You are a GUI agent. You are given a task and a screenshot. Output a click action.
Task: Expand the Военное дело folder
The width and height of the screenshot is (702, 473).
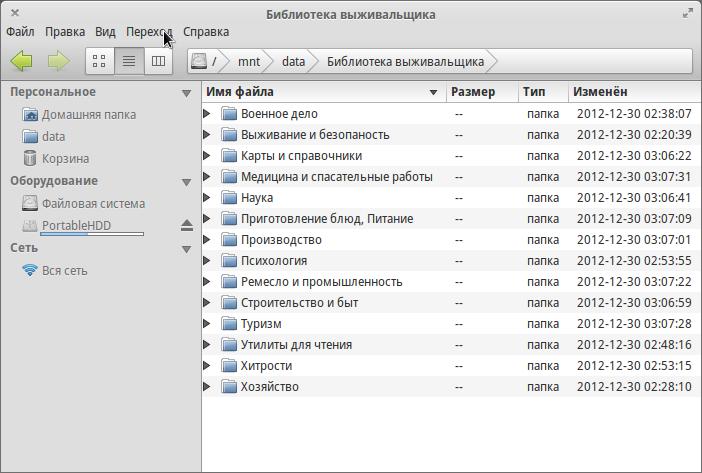(x=207, y=114)
